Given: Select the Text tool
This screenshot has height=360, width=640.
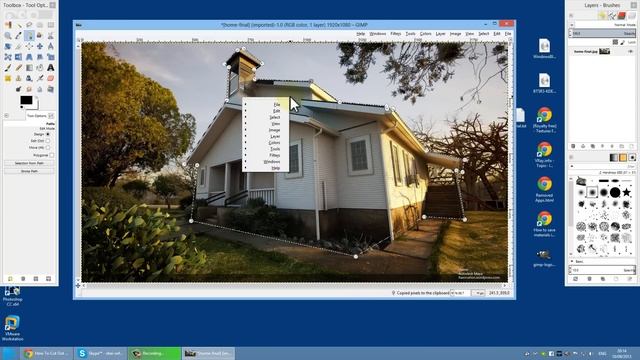Looking at the screenshot, I should [x=51, y=67].
